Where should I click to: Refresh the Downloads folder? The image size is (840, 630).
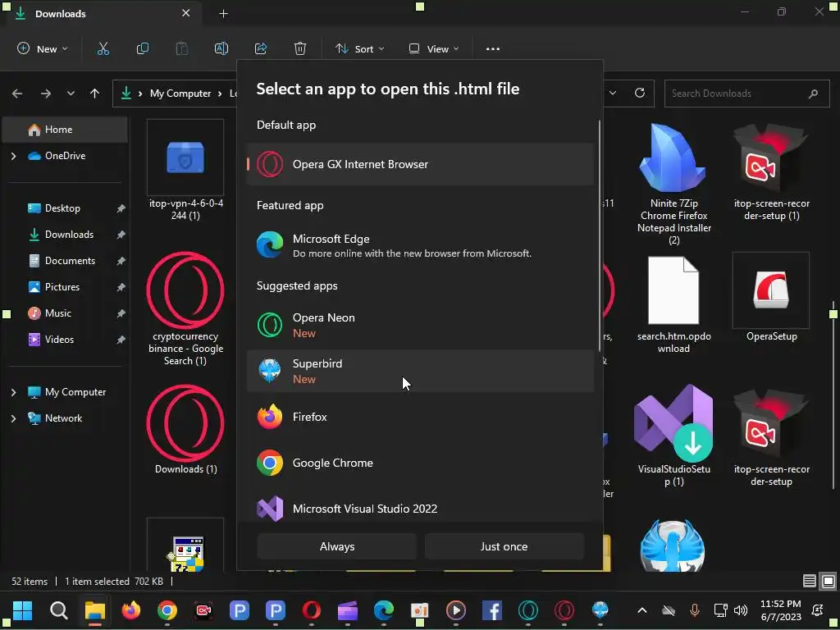point(640,94)
